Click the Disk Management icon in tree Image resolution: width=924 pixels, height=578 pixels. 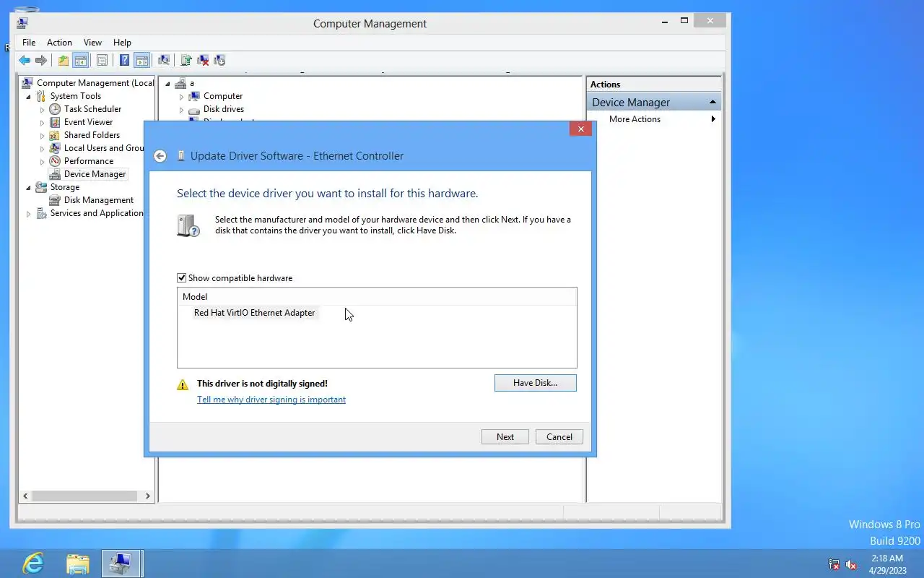pyautogui.click(x=55, y=200)
